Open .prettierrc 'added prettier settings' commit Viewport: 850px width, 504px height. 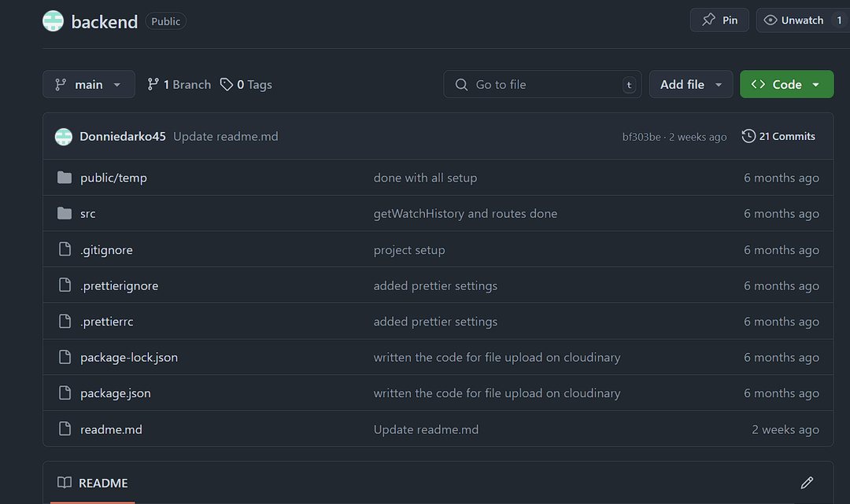[435, 321]
